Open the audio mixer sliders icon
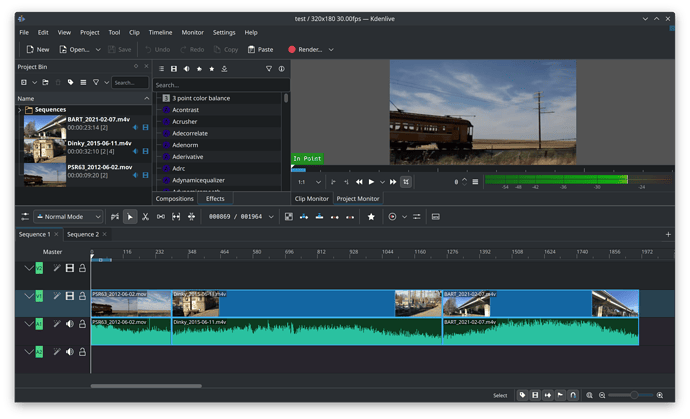690x419 pixels. [416, 217]
